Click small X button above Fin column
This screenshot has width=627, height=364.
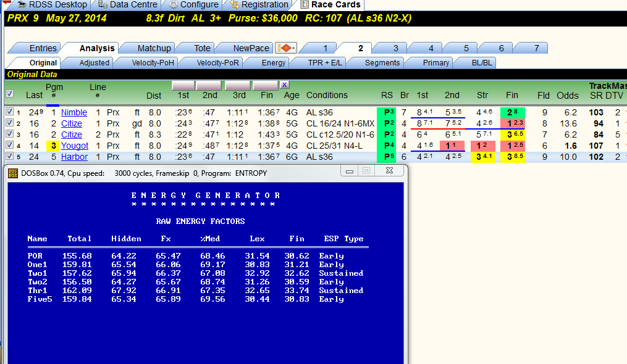tap(284, 85)
